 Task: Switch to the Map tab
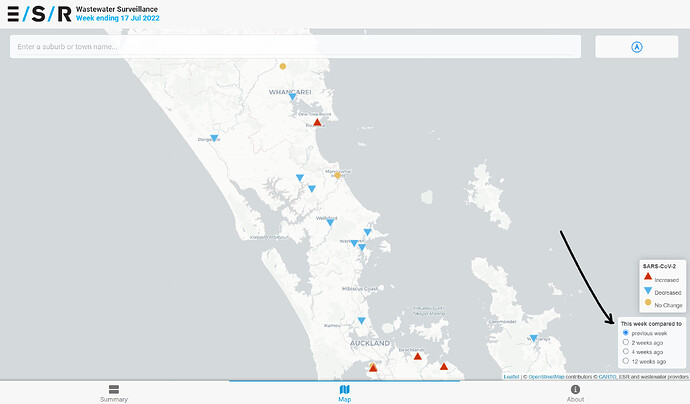click(x=344, y=392)
